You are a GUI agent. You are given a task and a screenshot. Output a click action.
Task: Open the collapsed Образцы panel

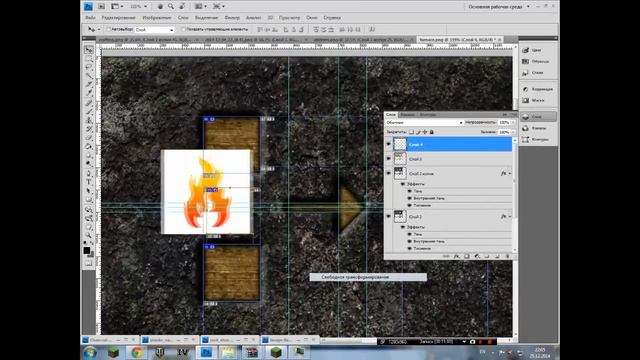538,61
